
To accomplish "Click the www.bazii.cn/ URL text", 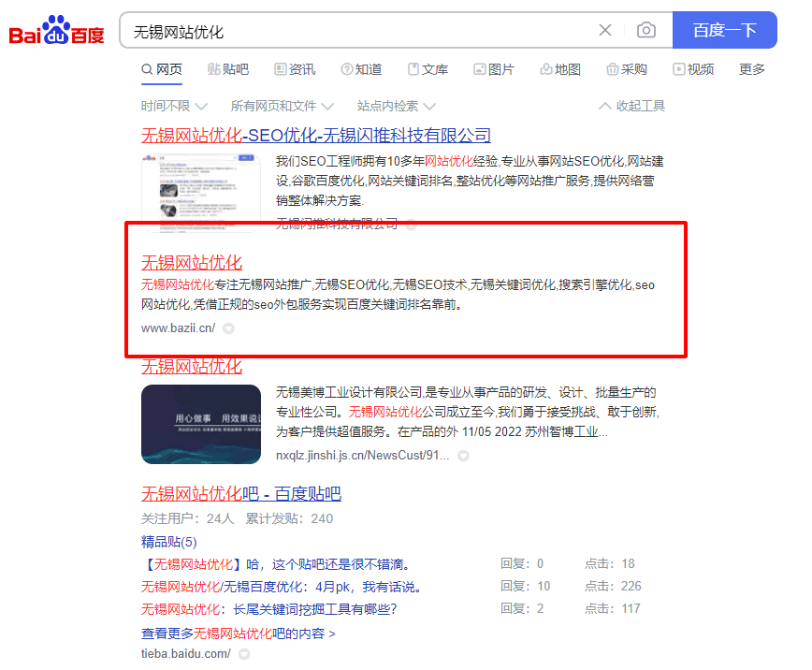I will coord(178,328).
